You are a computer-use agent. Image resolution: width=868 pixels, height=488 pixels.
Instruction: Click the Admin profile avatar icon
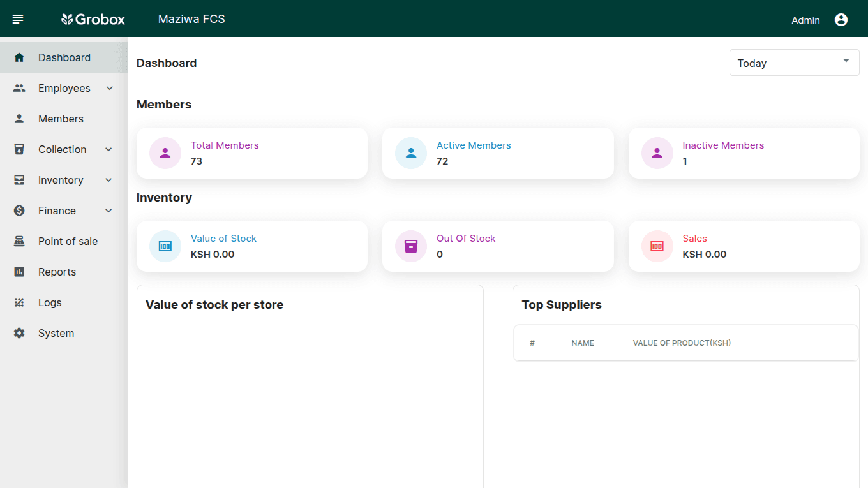click(x=841, y=19)
